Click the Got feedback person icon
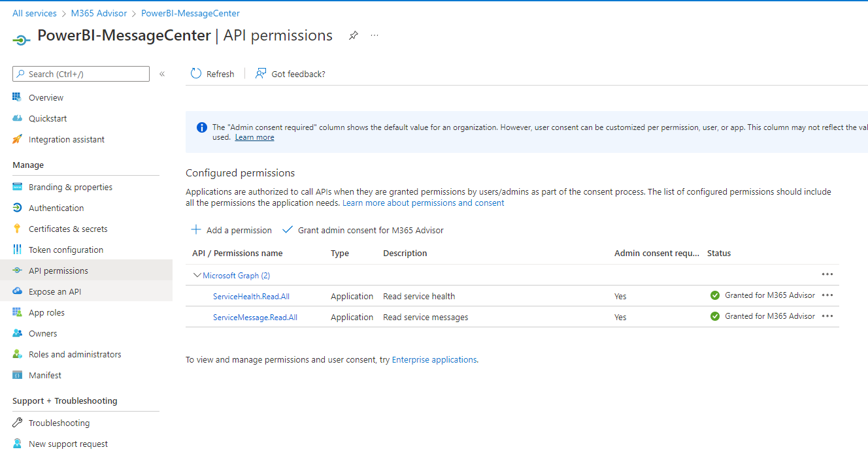 [x=261, y=74]
